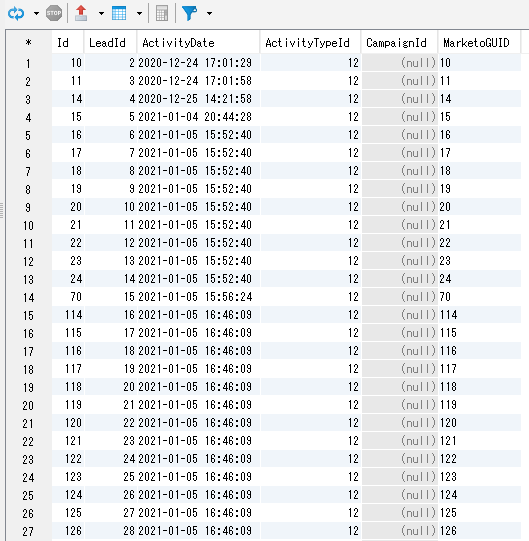This screenshot has width=529, height=541.
Task: Click the STOP execution icon
Action: point(54,13)
